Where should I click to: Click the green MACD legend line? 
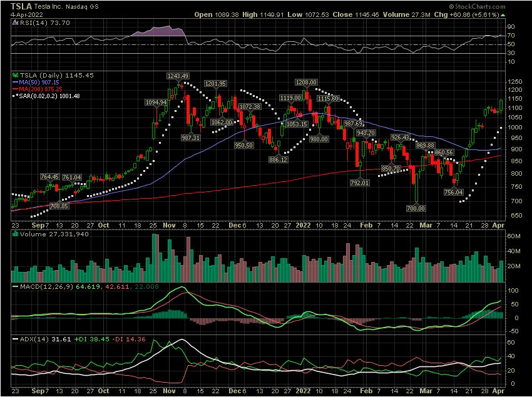(x=15, y=287)
